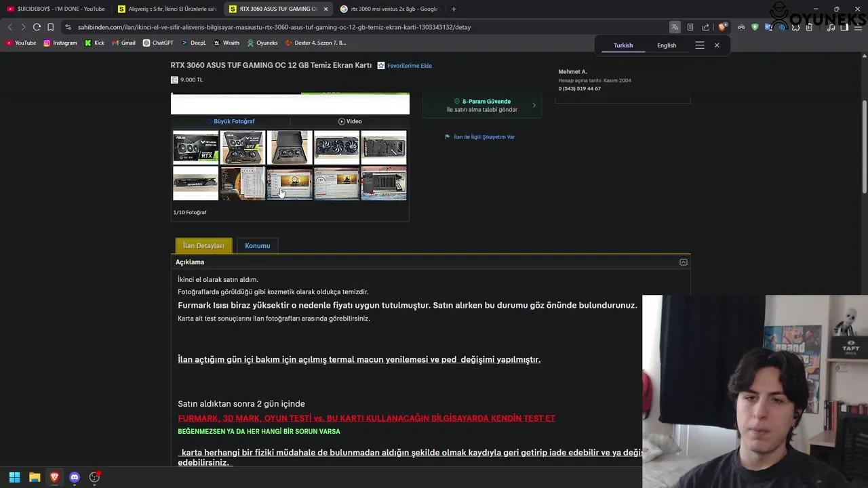Select the last bottom-row thumbnail photo
The image size is (868, 488).
[x=384, y=184]
